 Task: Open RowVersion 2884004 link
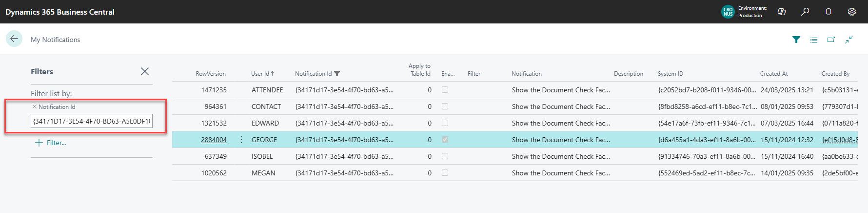point(214,140)
